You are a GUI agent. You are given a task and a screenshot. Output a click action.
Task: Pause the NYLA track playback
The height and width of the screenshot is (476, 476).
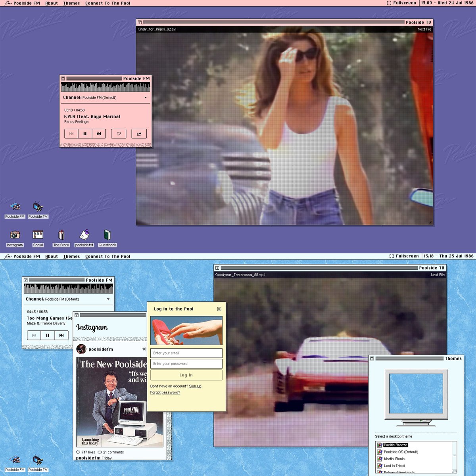click(x=85, y=134)
